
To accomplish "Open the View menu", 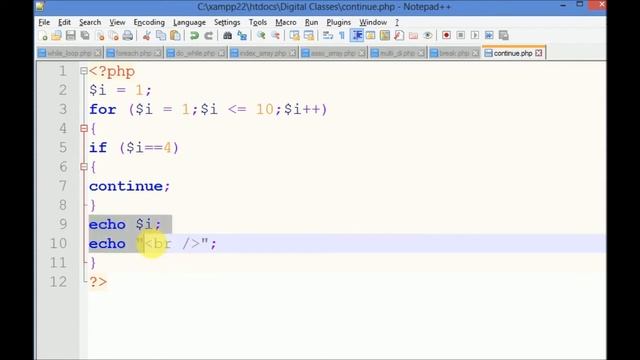I will coord(117,22).
